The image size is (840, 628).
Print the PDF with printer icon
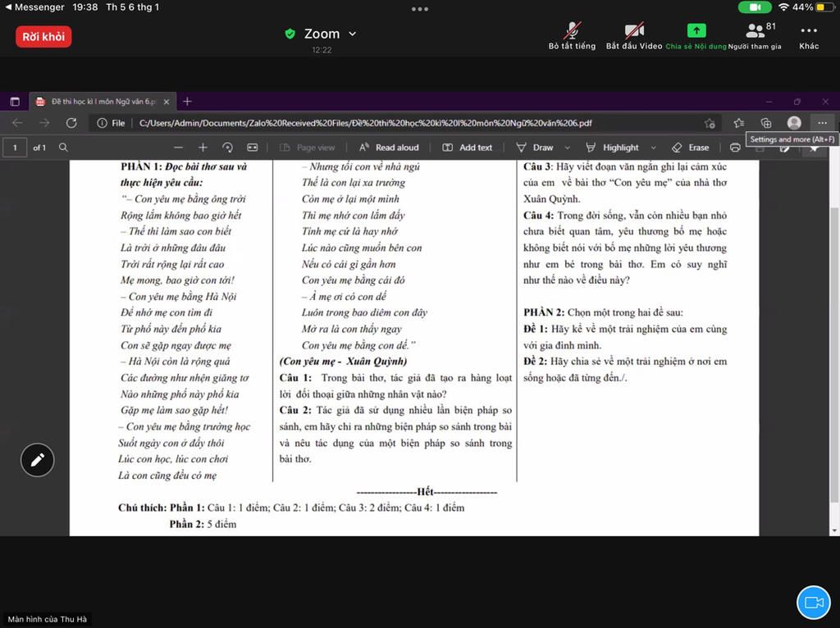pos(735,148)
